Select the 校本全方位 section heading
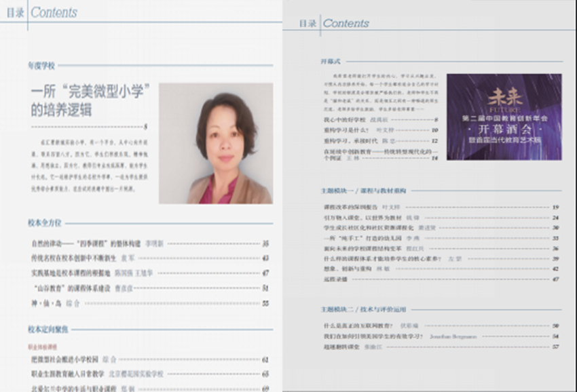 pyautogui.click(x=44, y=222)
